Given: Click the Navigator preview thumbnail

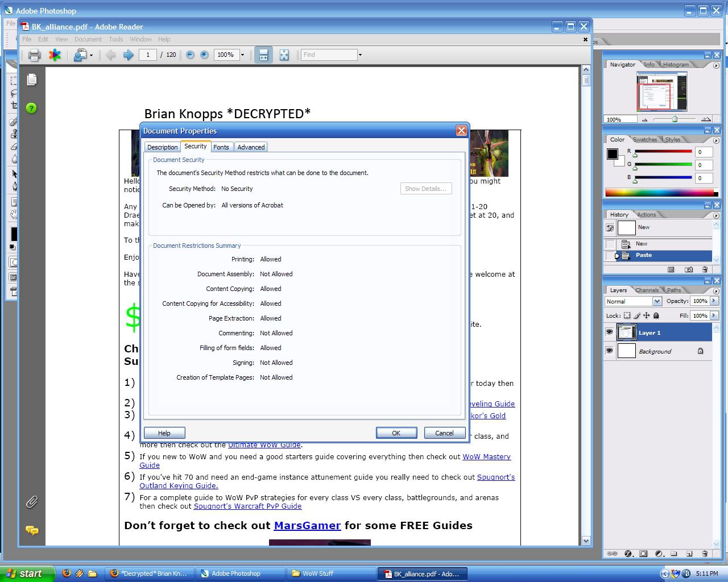Looking at the screenshot, I should [661, 92].
